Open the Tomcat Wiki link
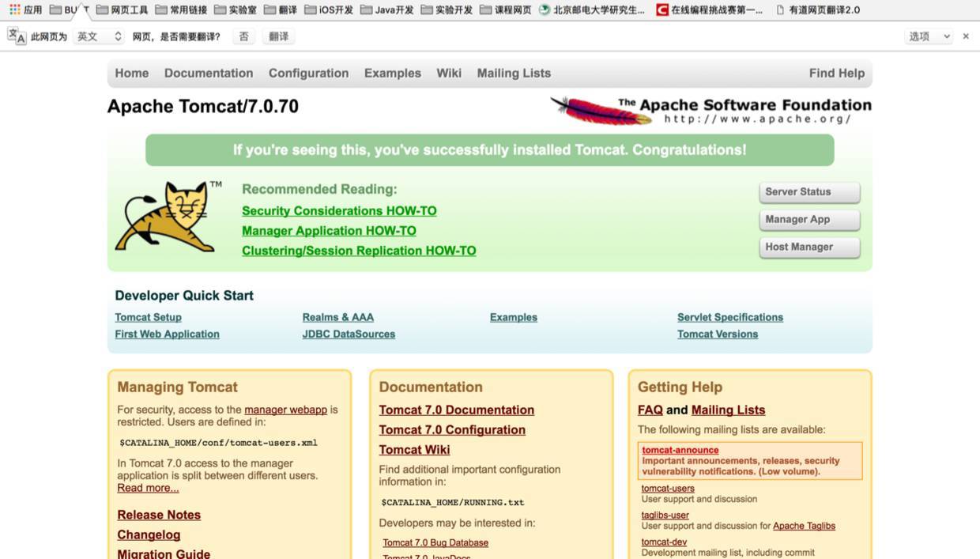Viewport: 980px width, 559px height. coord(414,449)
